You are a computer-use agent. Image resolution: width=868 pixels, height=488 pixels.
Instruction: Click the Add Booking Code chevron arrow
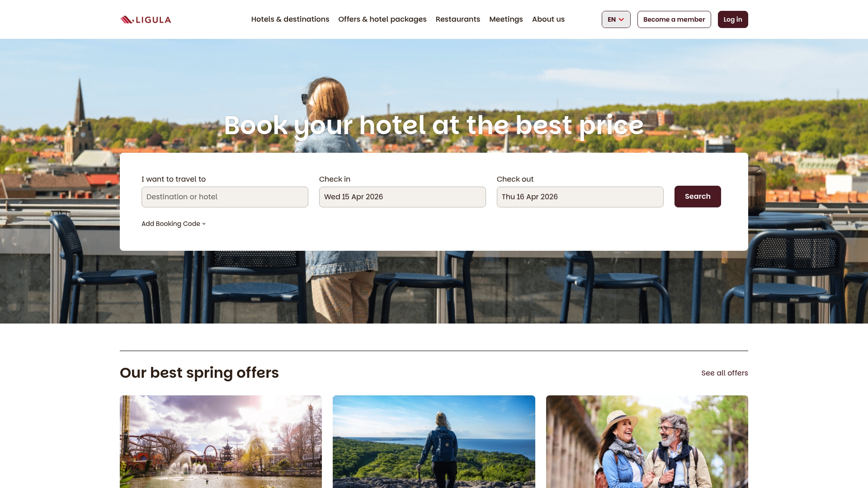204,224
